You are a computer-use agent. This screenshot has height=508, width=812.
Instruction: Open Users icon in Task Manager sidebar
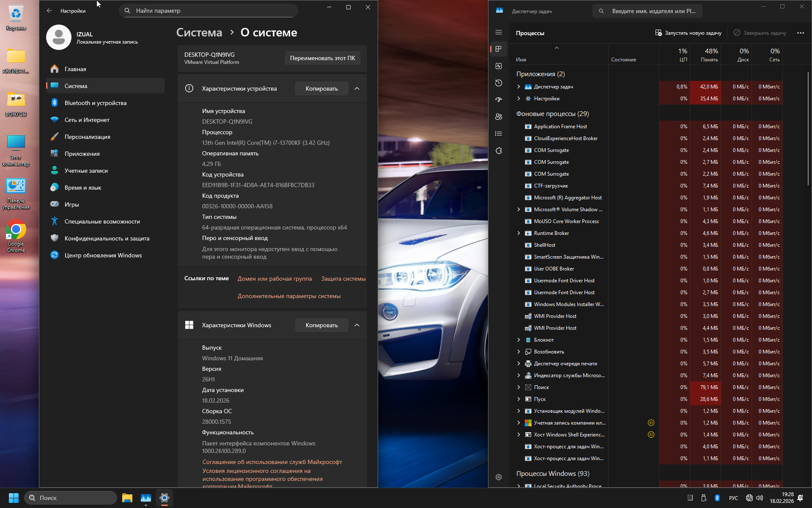point(499,117)
